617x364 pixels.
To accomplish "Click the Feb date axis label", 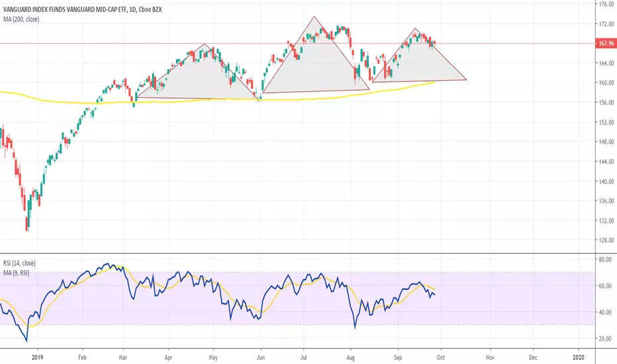I will pos(82,357).
